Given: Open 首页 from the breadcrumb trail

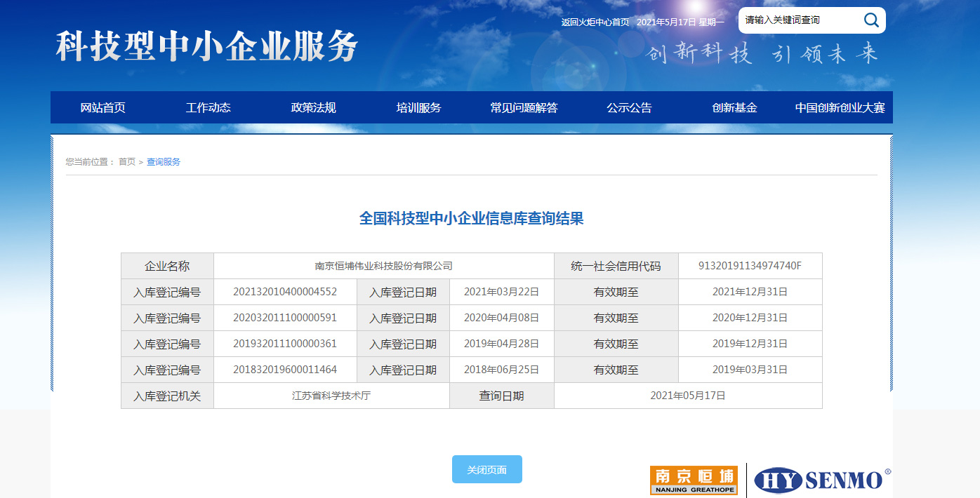Looking at the screenshot, I should click(x=128, y=161).
